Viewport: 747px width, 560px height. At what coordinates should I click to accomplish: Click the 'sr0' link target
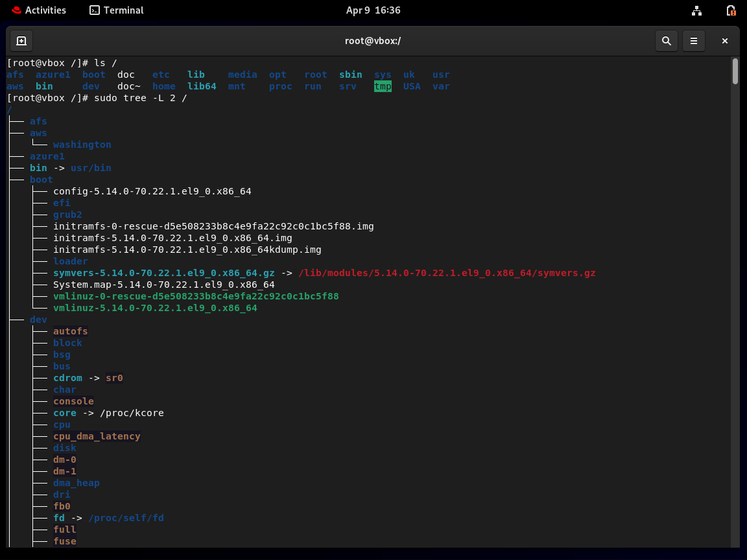114,378
